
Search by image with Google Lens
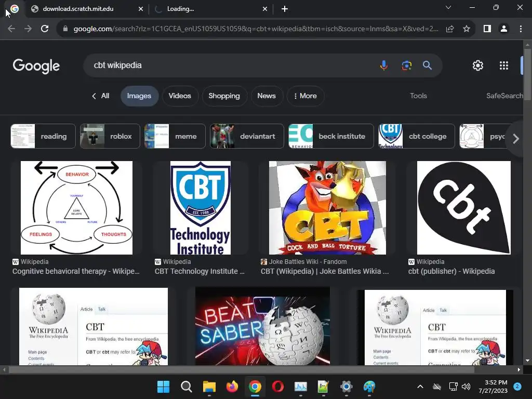(x=406, y=65)
